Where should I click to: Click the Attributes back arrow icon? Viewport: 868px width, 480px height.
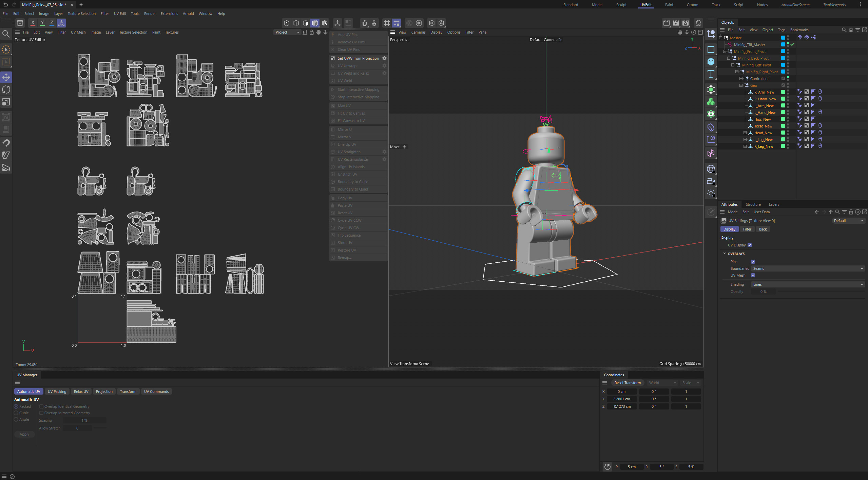(817, 212)
